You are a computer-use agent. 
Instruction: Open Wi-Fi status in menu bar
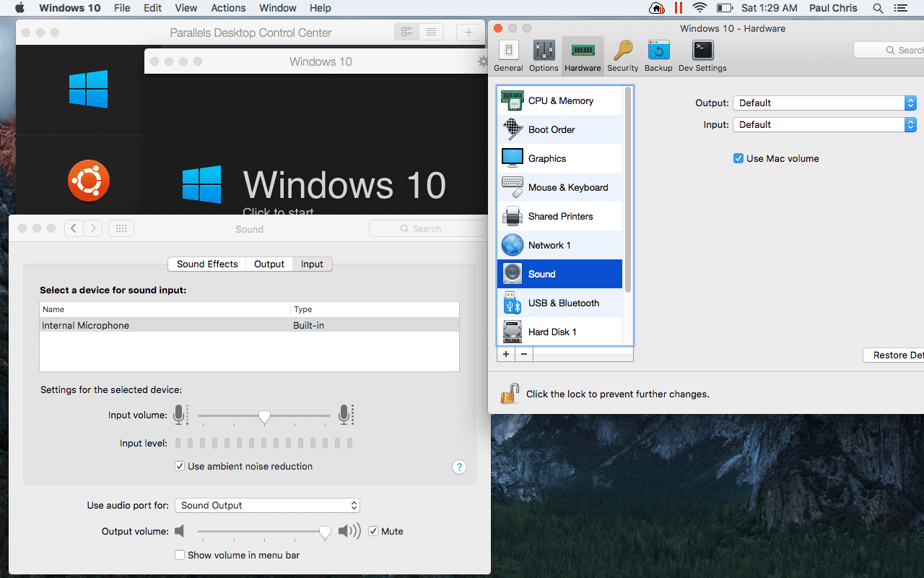click(x=699, y=8)
